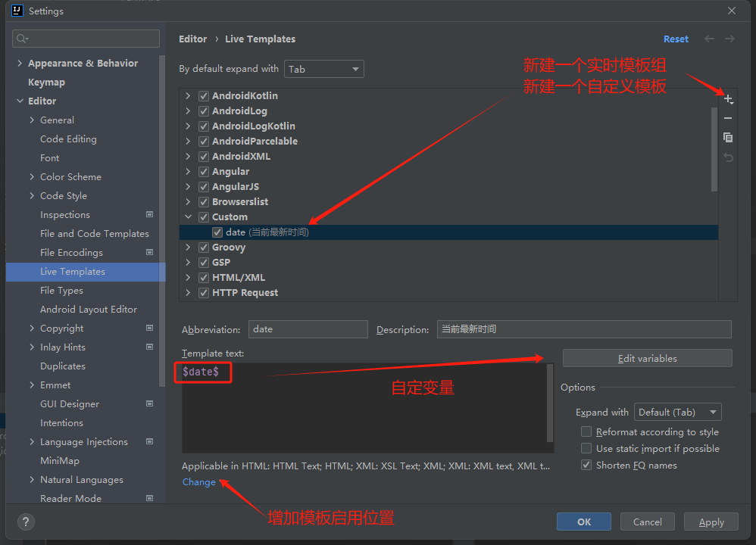
Task: Select Live Templates in settings tree
Action: pyautogui.click(x=86, y=272)
